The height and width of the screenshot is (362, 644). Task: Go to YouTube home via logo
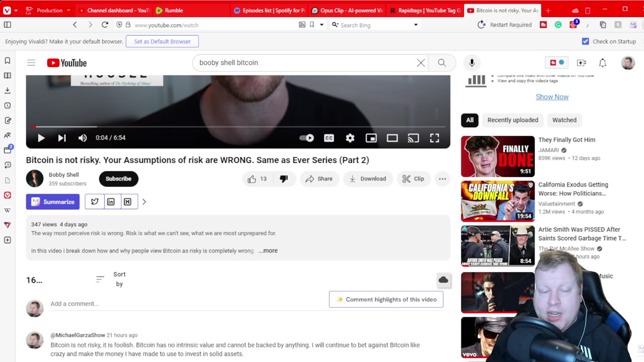point(67,63)
